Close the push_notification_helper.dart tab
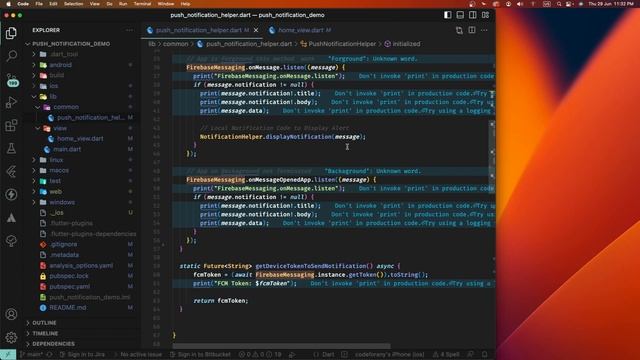Screen dimensions: 640x360 [256, 30]
